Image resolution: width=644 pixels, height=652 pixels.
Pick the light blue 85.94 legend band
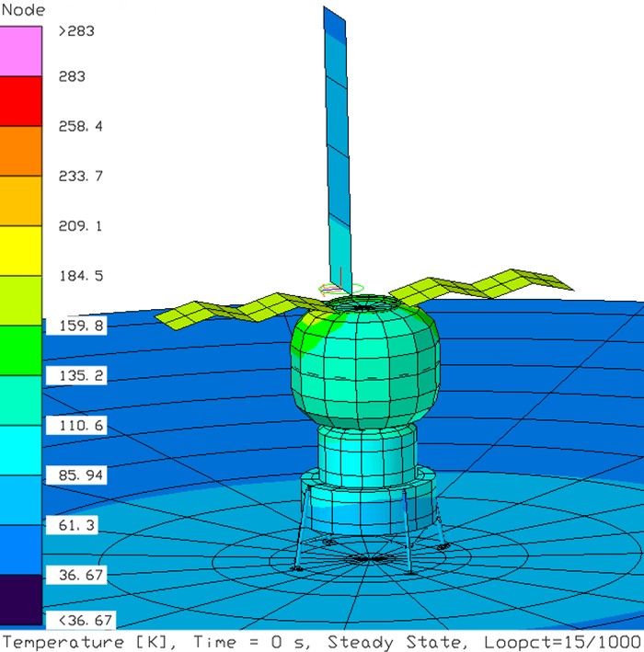pyautogui.click(x=21, y=500)
